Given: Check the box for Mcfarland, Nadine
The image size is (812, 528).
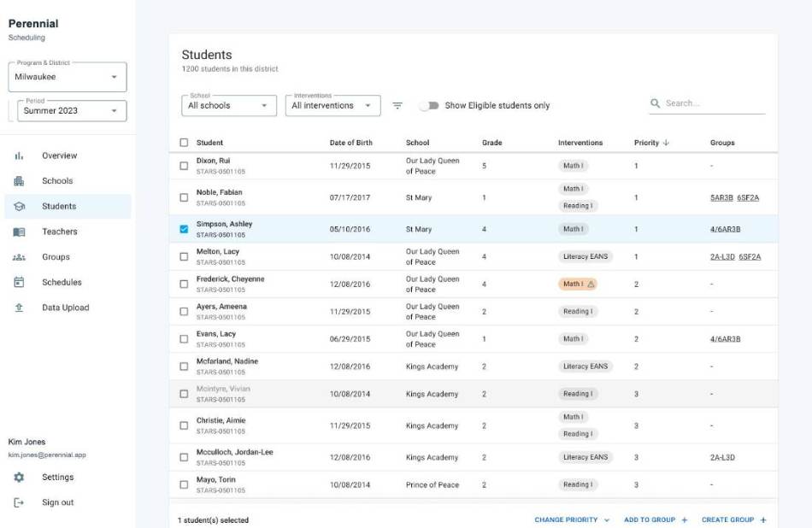Looking at the screenshot, I should pos(184,367).
